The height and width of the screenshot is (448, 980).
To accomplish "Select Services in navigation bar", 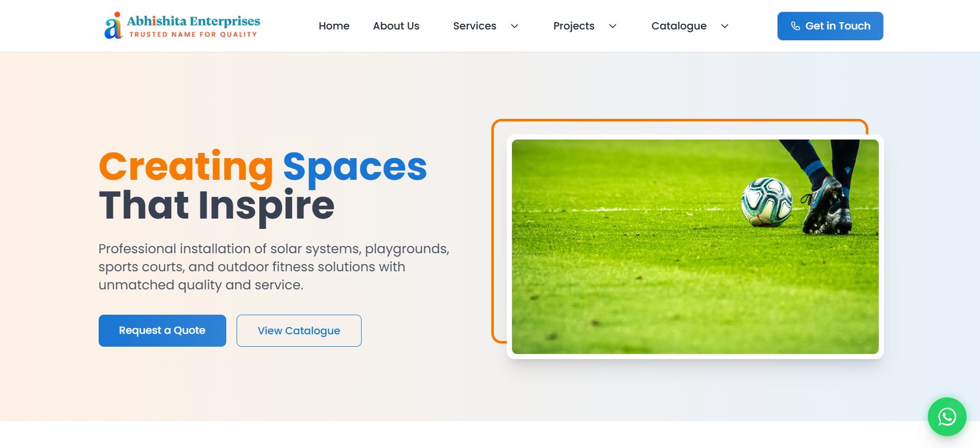I will click(475, 26).
